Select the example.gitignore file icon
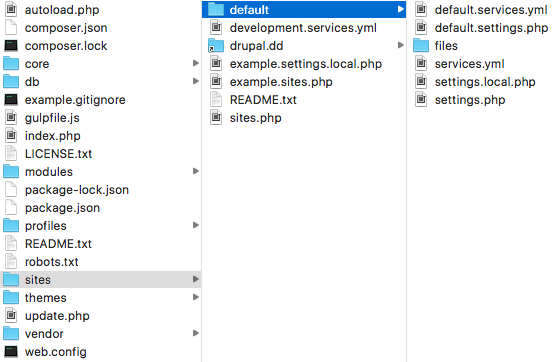This screenshot has height=362, width=559. point(11,100)
